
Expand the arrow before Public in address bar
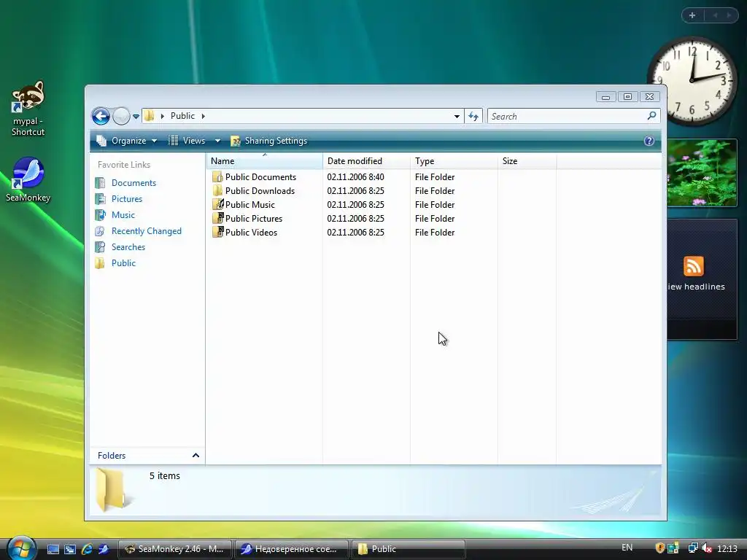tap(163, 116)
